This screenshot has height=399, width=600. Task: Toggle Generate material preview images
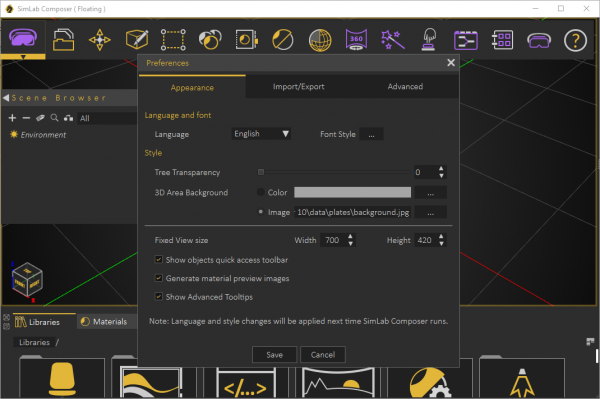(158, 278)
